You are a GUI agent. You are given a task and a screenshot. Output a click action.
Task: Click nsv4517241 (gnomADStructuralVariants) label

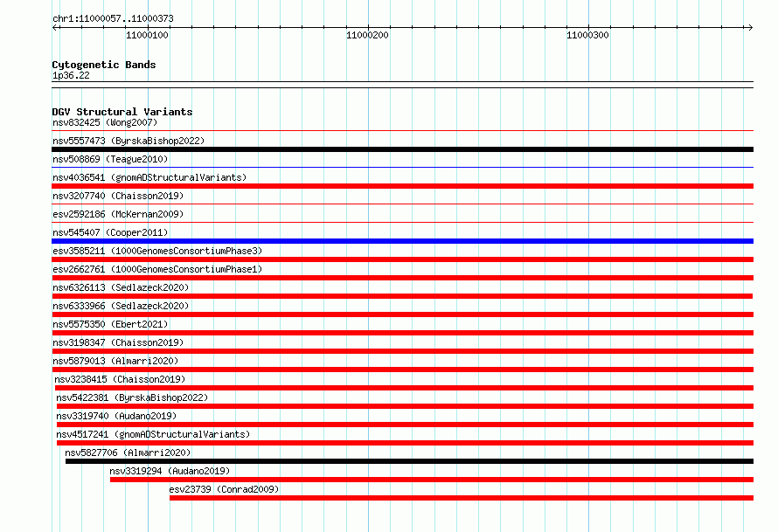(153, 434)
